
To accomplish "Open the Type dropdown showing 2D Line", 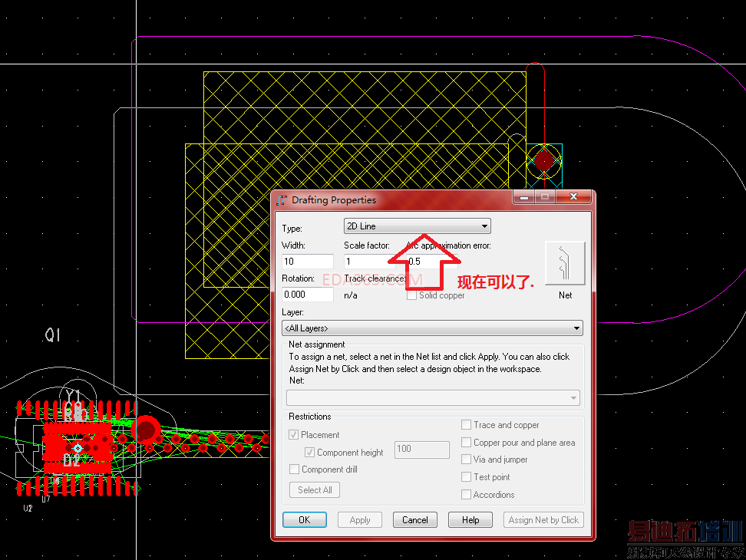I will (x=418, y=226).
